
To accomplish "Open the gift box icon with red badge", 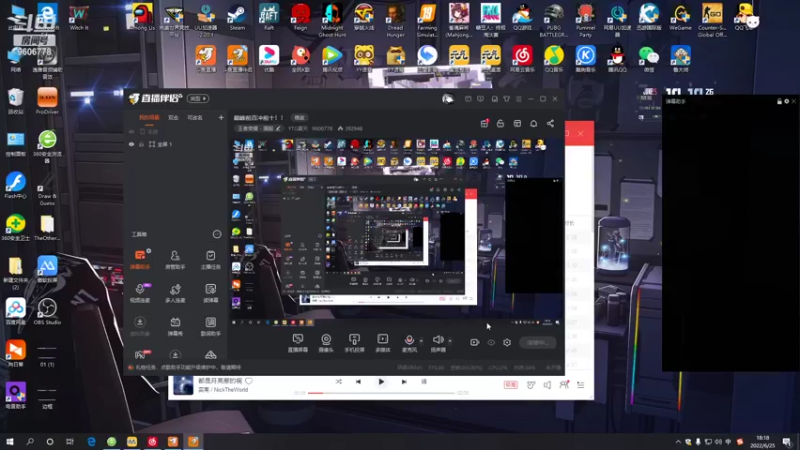I will (485, 123).
